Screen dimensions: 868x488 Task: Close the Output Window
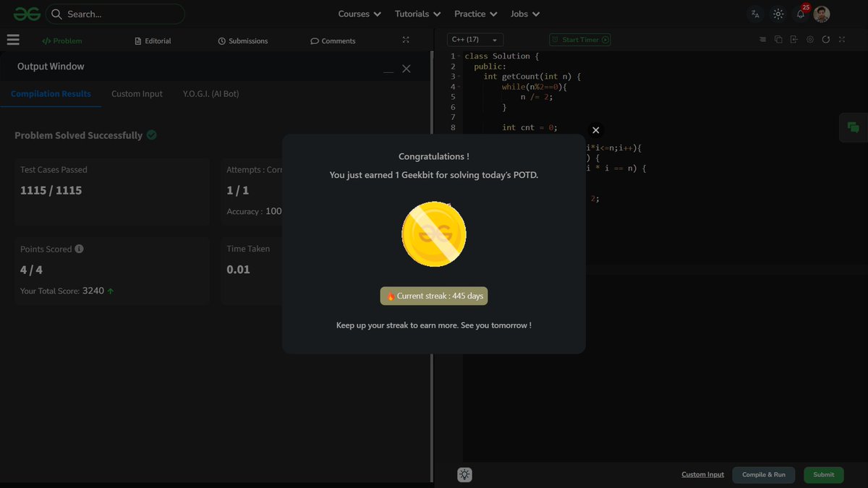407,69
